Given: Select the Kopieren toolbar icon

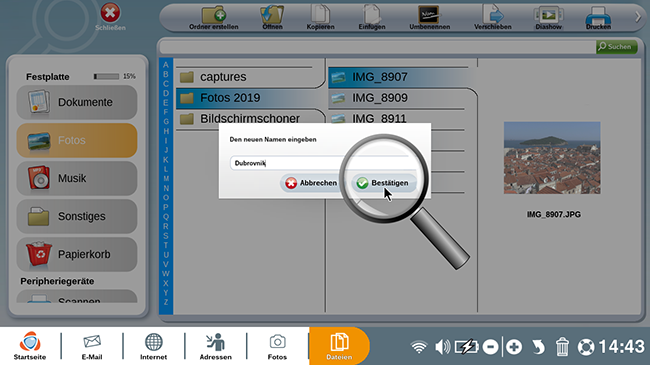Looking at the screenshot, I should (320, 18).
